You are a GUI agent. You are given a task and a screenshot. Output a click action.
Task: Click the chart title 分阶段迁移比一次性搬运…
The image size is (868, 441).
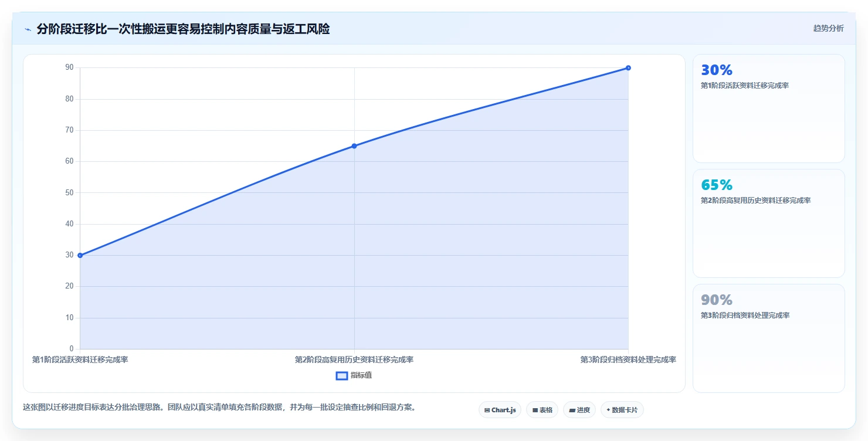click(183, 29)
